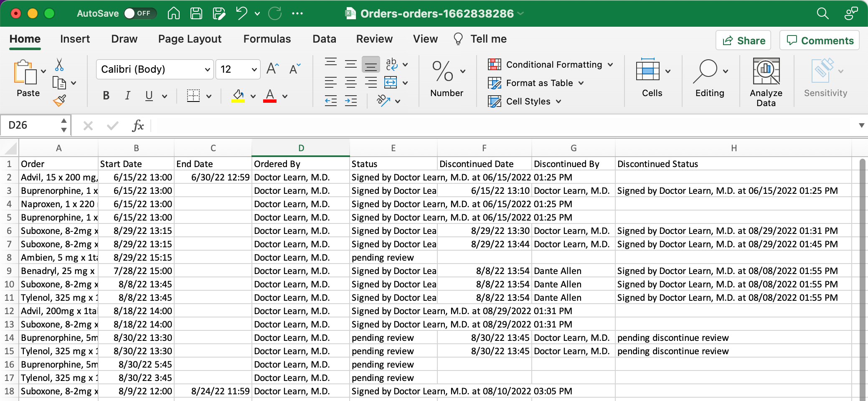
Task: Open the Data tab
Action: click(x=324, y=39)
